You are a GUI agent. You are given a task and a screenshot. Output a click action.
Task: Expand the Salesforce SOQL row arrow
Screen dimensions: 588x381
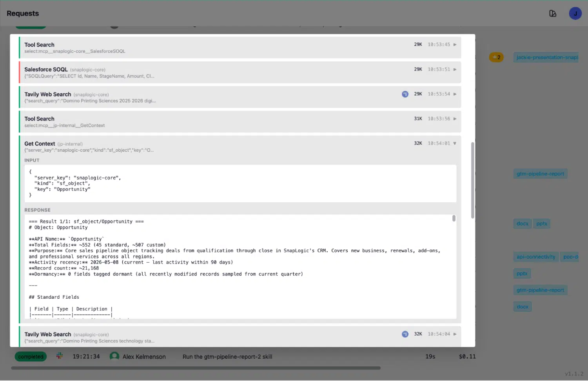pyautogui.click(x=455, y=69)
